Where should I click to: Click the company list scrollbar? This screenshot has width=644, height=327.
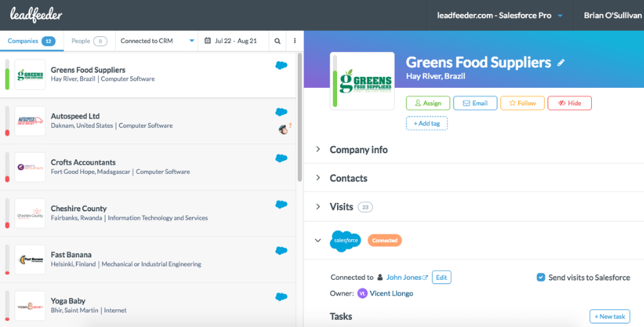[300, 117]
